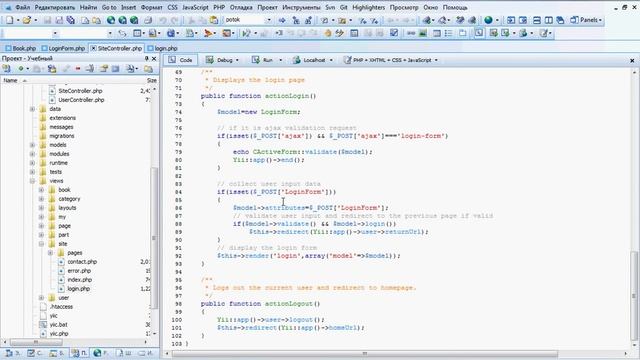Open PHP + XHTML + CSS + JavaScript dropdown
The height and width of the screenshot is (360, 640).
(x=436, y=60)
